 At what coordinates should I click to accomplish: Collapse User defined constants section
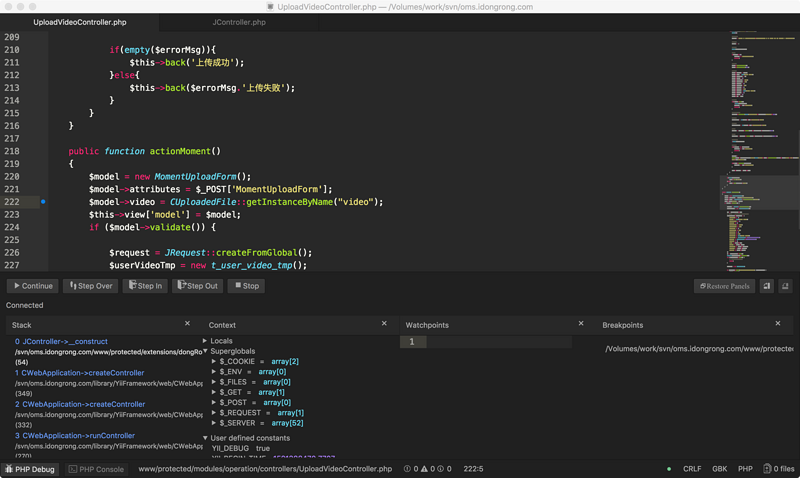pos(205,438)
